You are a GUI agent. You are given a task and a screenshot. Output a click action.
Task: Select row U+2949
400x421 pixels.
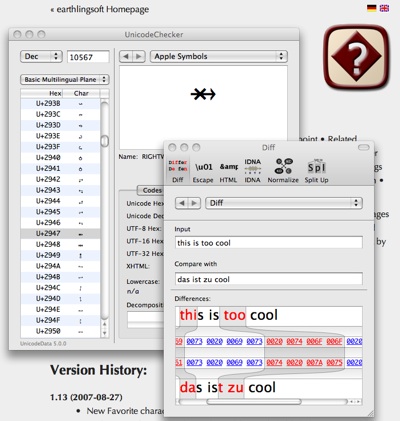[60, 255]
